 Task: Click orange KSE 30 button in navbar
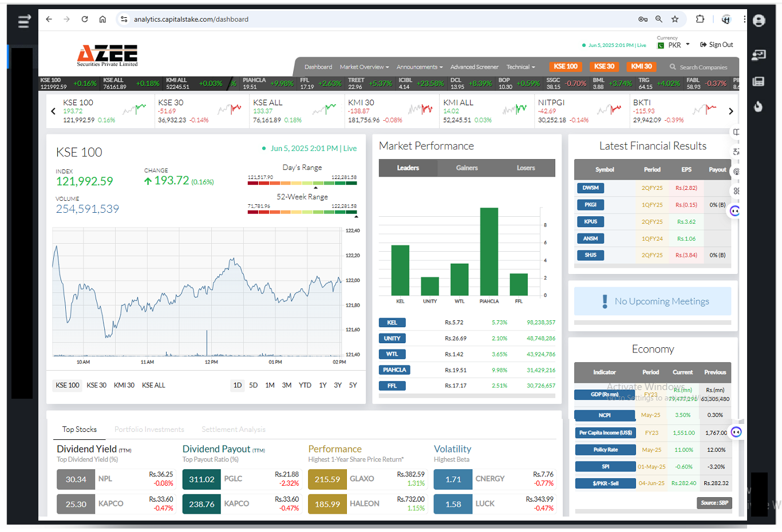pyautogui.click(x=604, y=66)
